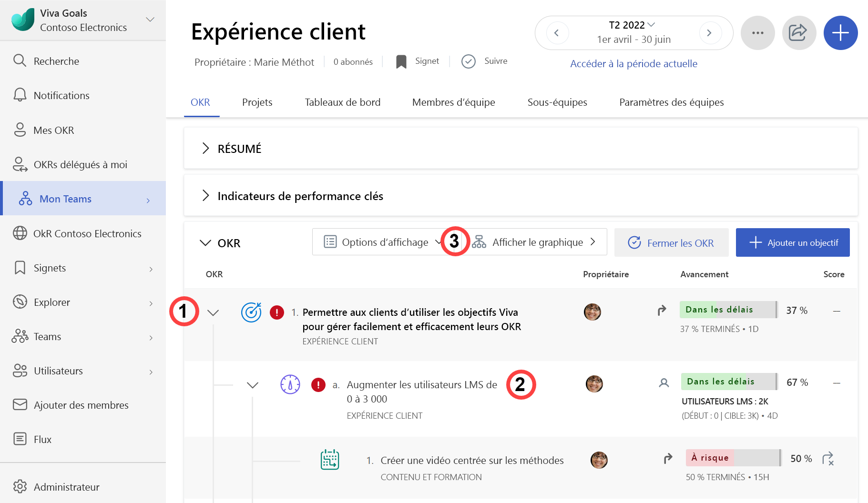Click objective target icon for objective 1
This screenshot has height=503, width=868.
coord(251,312)
